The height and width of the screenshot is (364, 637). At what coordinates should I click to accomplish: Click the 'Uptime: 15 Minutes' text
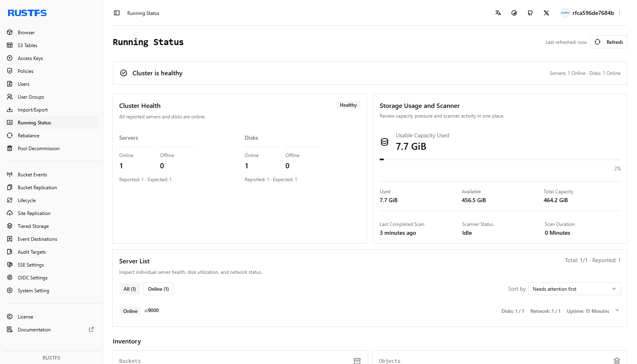(588, 311)
